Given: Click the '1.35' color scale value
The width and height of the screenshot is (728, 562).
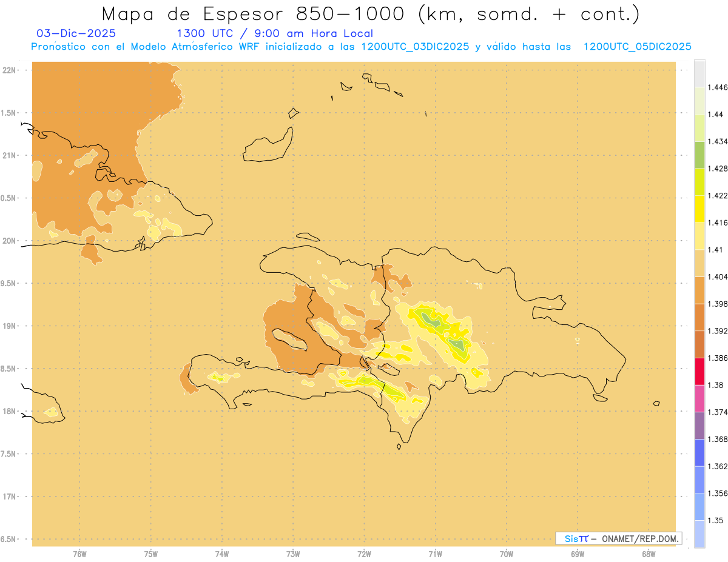Looking at the screenshot, I should point(715,520).
